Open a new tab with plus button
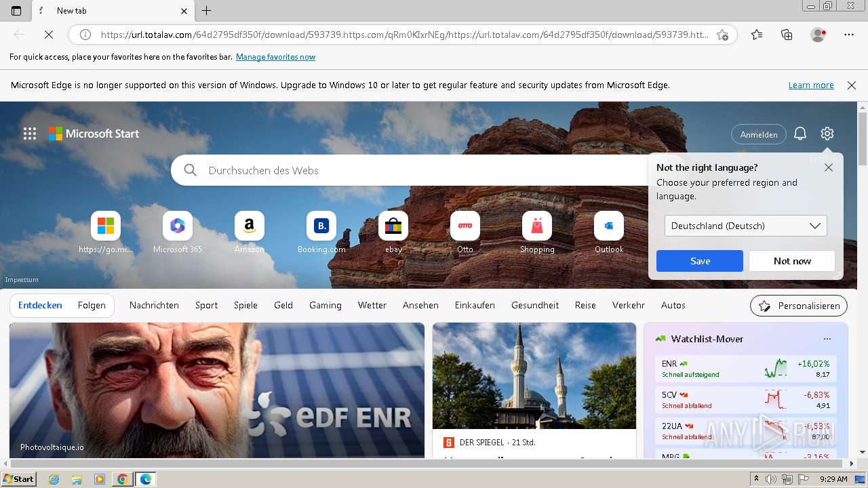 pyautogui.click(x=207, y=11)
